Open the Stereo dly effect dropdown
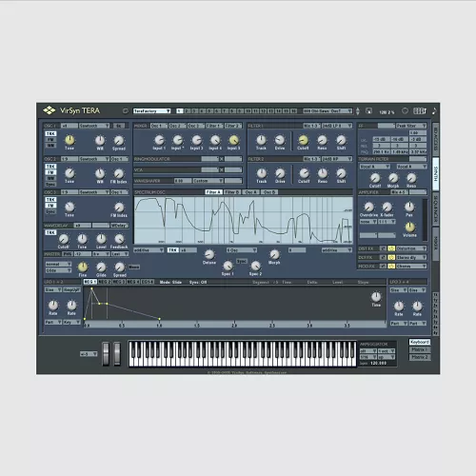The height and width of the screenshot is (476, 476). [411, 257]
